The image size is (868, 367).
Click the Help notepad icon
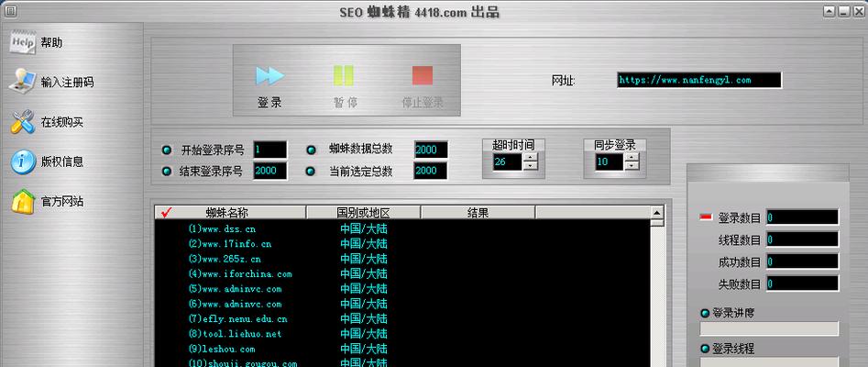click(x=23, y=41)
